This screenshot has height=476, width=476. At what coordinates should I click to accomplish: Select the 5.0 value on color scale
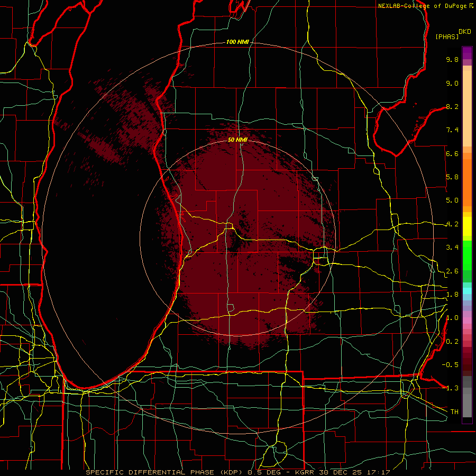tap(452, 200)
